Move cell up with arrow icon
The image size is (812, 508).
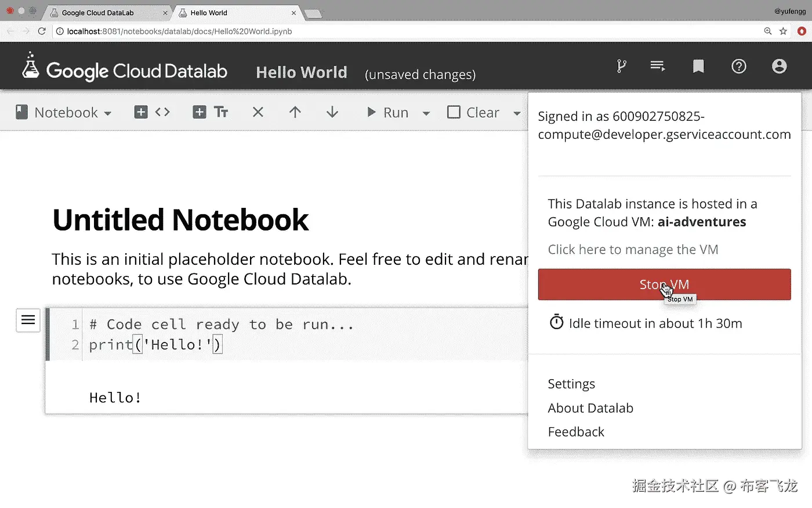(x=295, y=112)
